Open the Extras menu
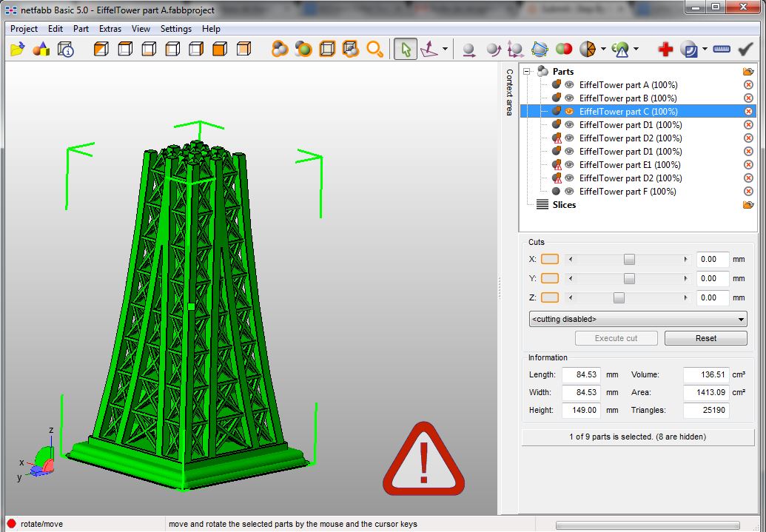 pos(110,29)
